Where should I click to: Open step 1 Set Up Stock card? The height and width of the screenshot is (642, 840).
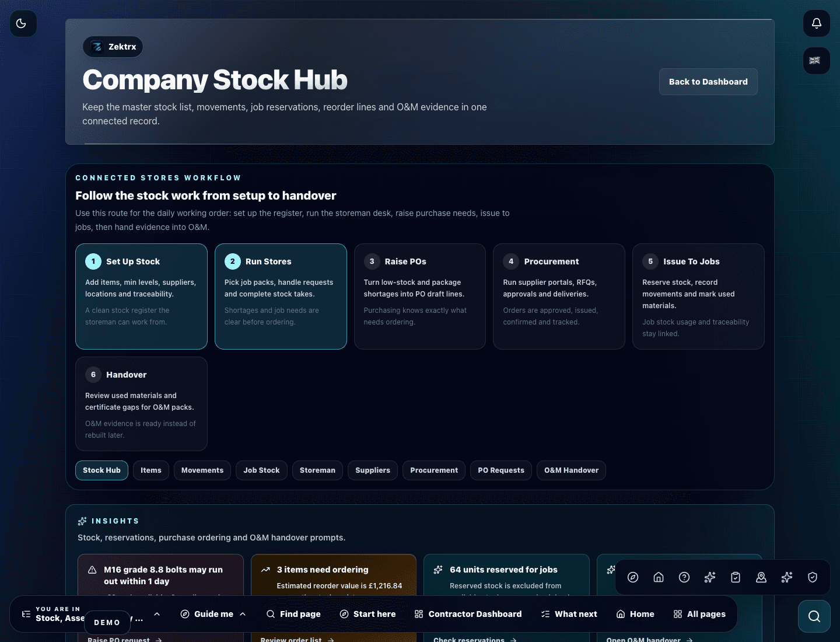141,296
